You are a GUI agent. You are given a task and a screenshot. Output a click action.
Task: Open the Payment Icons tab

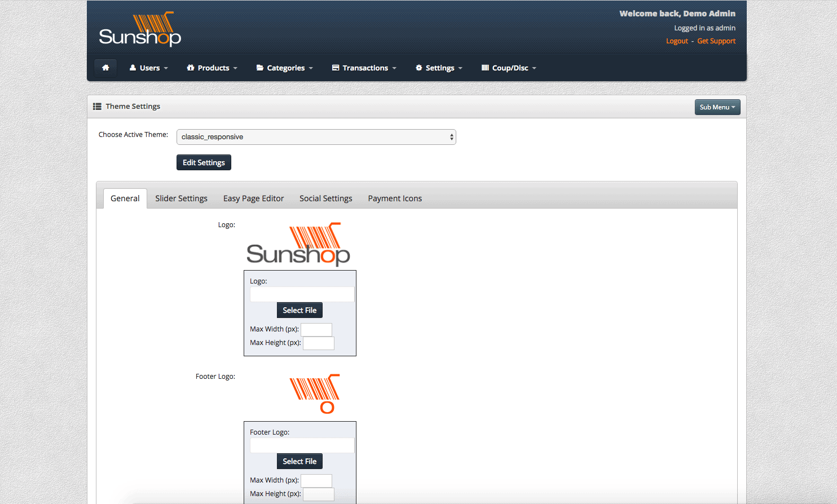click(395, 198)
